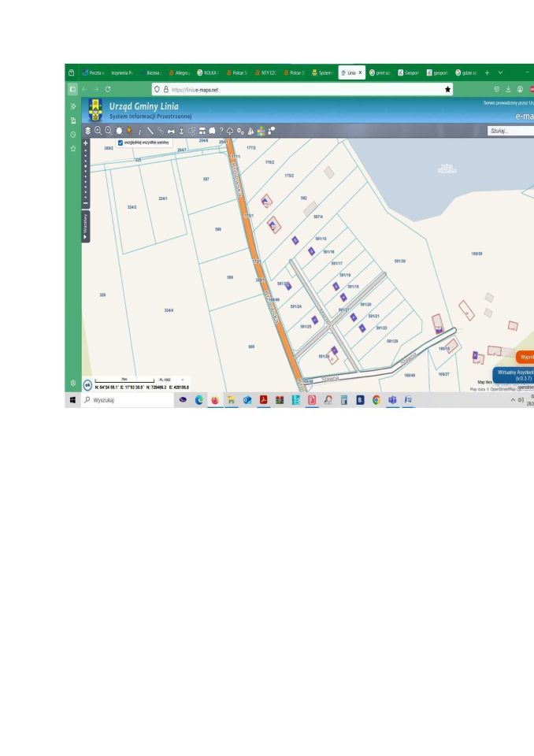Image resolution: width=534 pixels, height=756 pixels.
Task: Open the layers stack tool
Action: pos(87,131)
